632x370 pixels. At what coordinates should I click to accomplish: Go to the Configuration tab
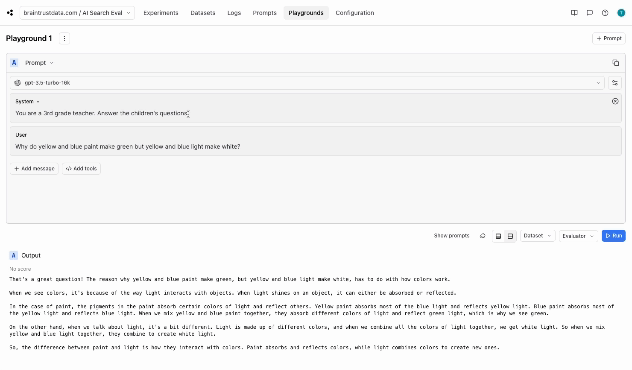355,13
